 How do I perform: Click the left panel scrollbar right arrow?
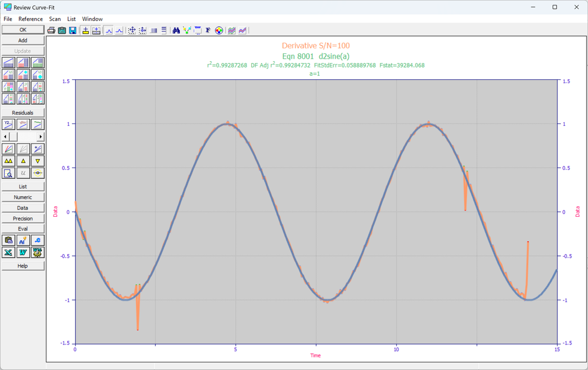pos(41,137)
